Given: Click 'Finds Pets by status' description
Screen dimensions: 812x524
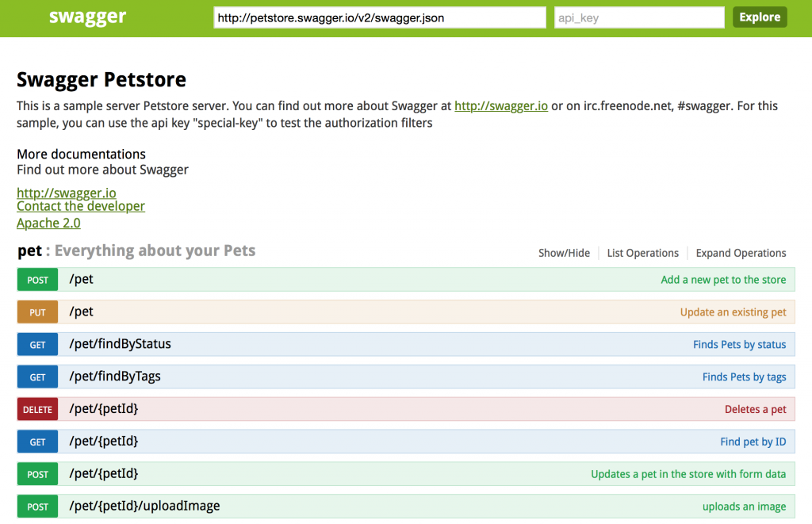Looking at the screenshot, I should (x=740, y=345).
